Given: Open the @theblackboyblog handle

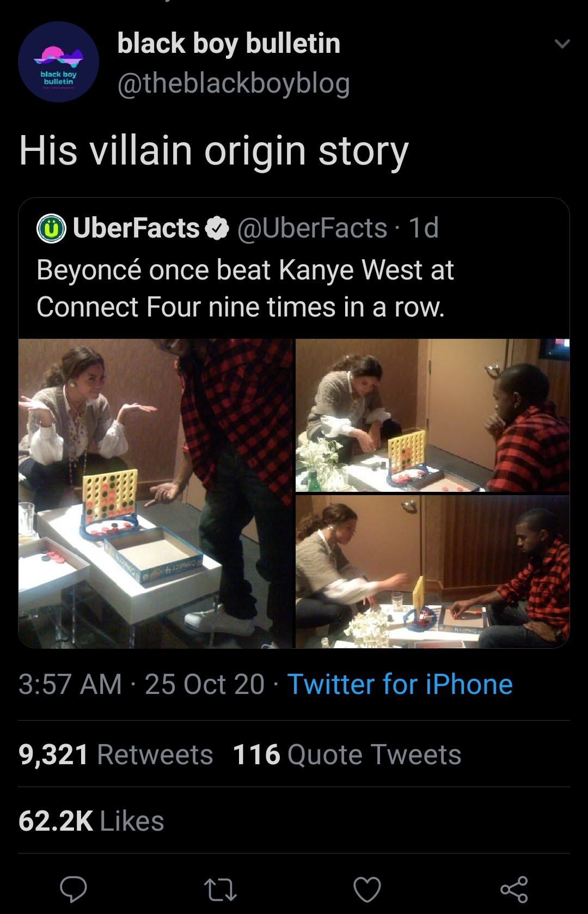Looking at the screenshot, I should pyautogui.click(x=234, y=84).
